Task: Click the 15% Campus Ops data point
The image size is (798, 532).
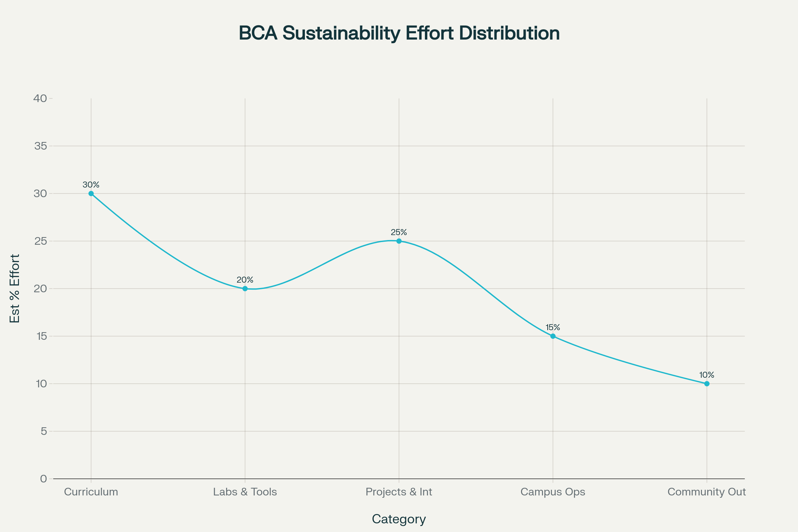Action: (553, 336)
